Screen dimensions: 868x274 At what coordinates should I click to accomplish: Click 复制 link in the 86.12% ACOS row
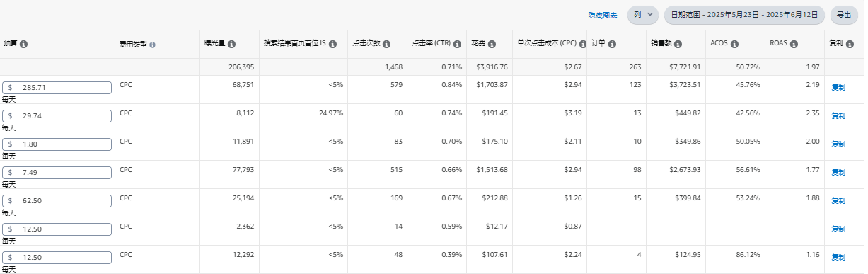(838, 257)
